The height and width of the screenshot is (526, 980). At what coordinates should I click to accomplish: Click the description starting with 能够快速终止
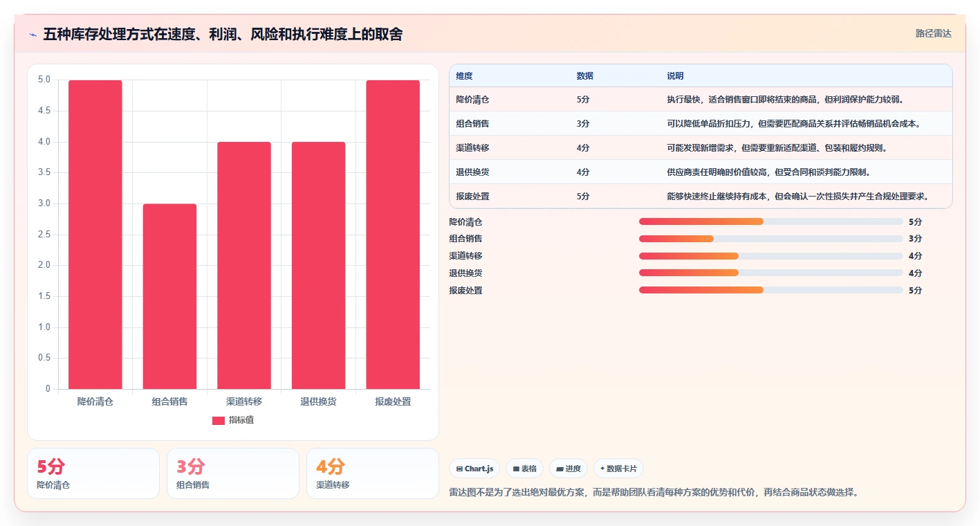pyautogui.click(x=799, y=197)
